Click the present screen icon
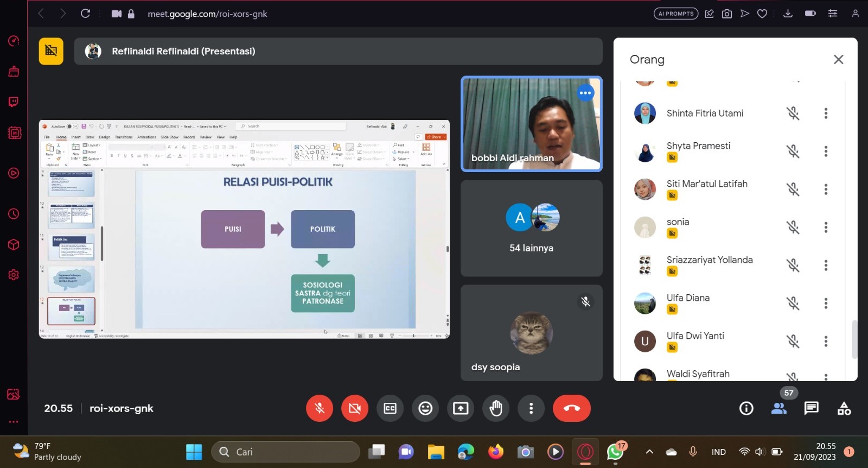This screenshot has width=868, height=468. click(x=461, y=408)
